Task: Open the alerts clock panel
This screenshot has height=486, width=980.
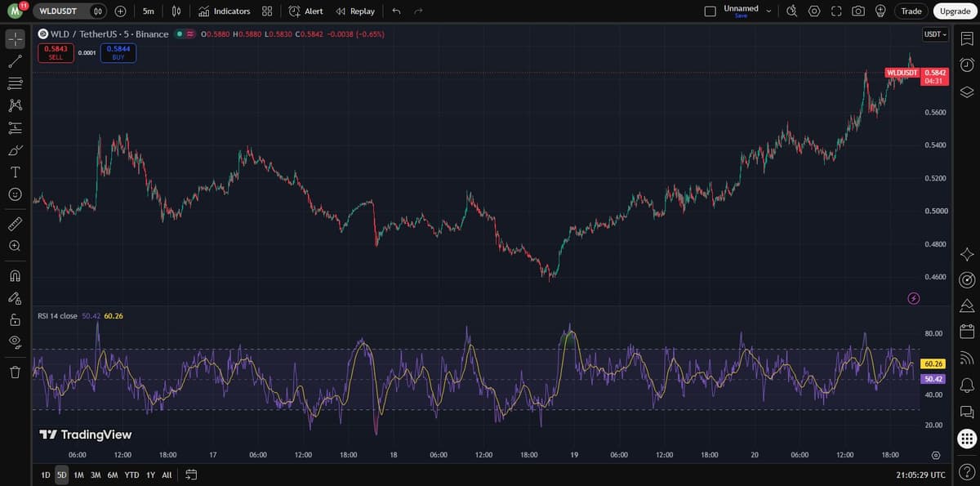Action: [967, 65]
